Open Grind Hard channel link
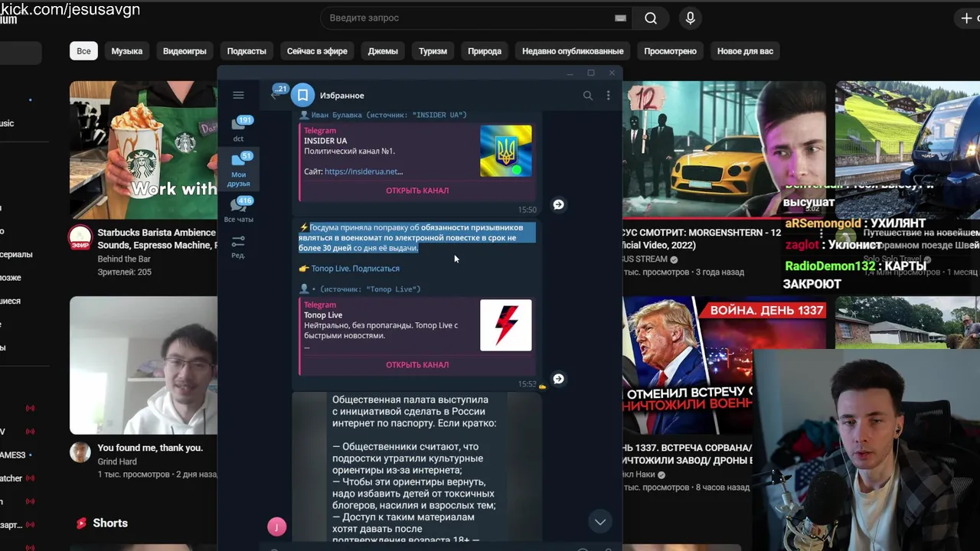The height and width of the screenshot is (551, 980). [x=117, y=461]
